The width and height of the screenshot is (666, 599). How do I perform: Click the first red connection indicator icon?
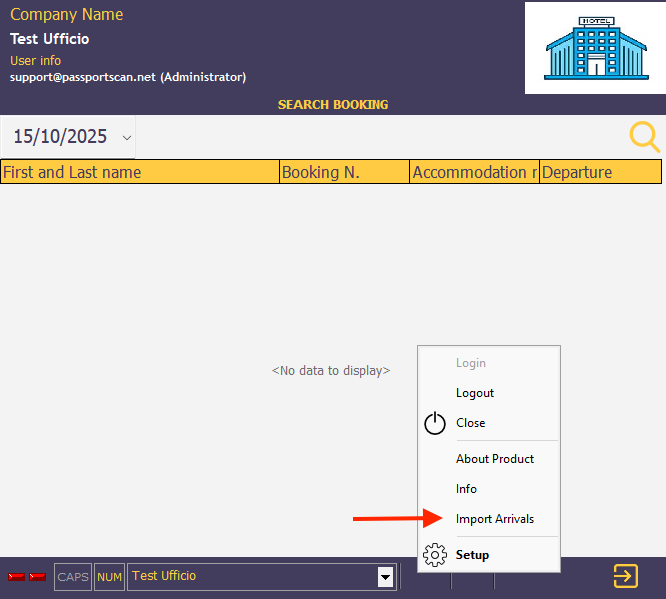[16, 577]
